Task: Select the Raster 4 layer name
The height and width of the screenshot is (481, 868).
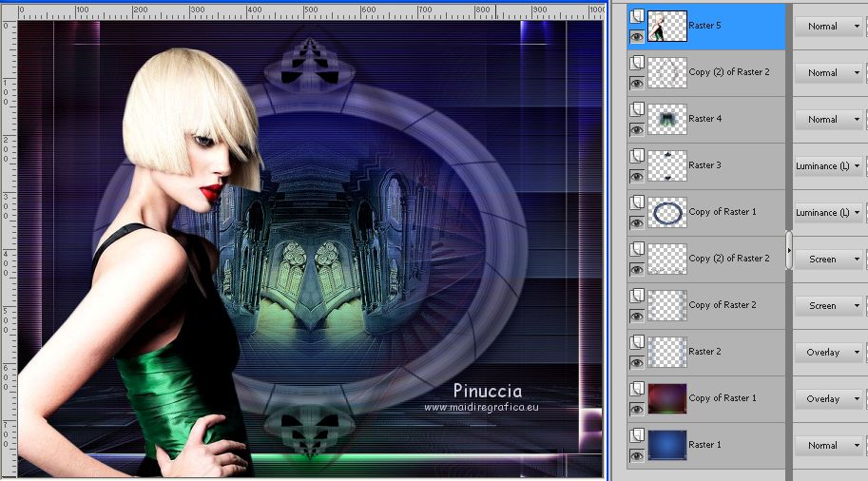Action: [x=704, y=119]
